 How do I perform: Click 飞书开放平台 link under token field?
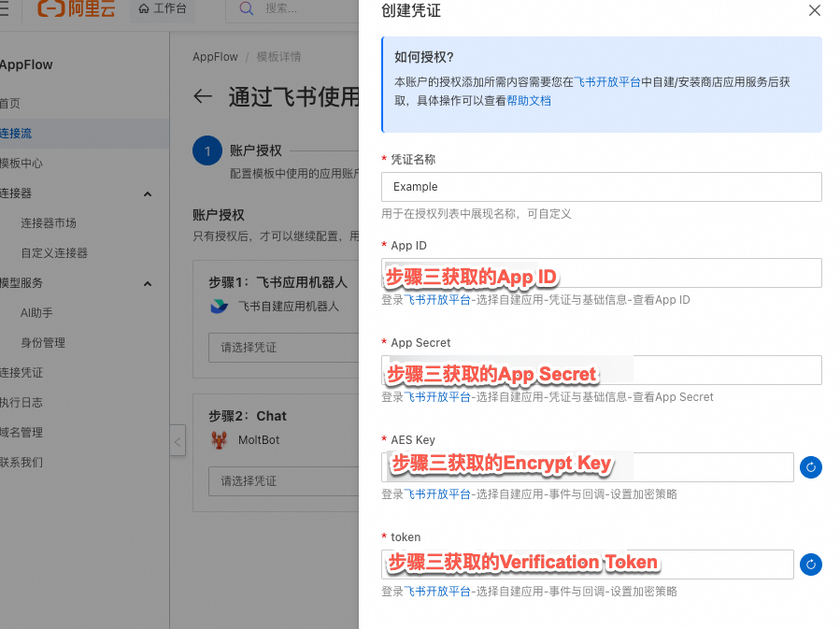point(437,592)
